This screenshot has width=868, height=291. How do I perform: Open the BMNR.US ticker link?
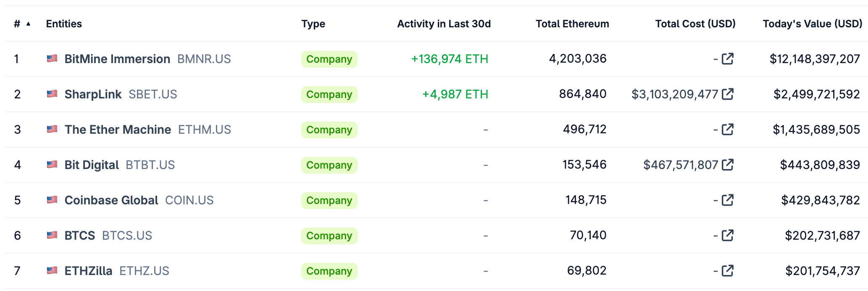coord(203,59)
